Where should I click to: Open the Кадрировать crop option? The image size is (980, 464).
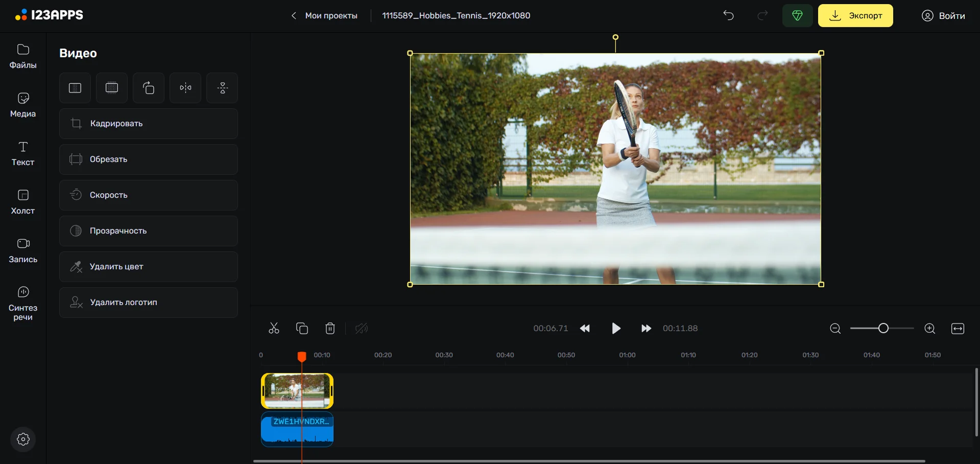pos(149,124)
